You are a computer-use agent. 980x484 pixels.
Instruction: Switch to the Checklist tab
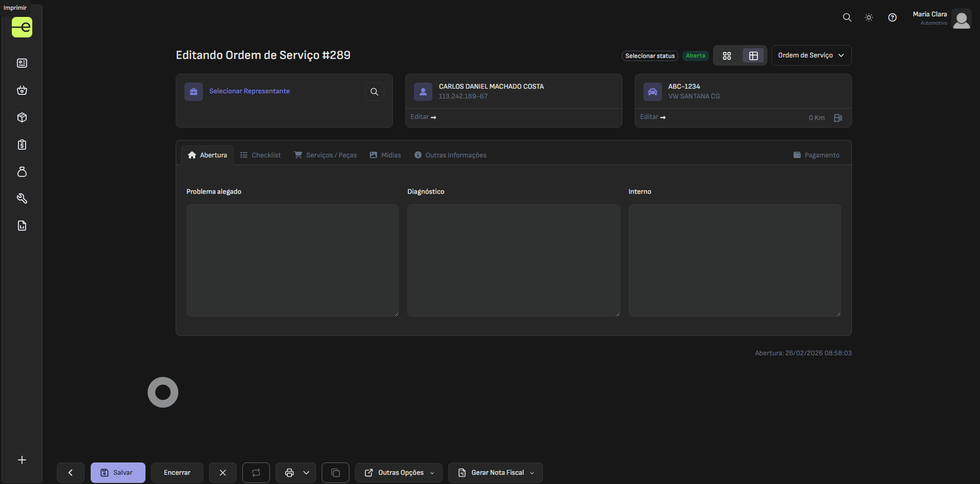[261, 155]
